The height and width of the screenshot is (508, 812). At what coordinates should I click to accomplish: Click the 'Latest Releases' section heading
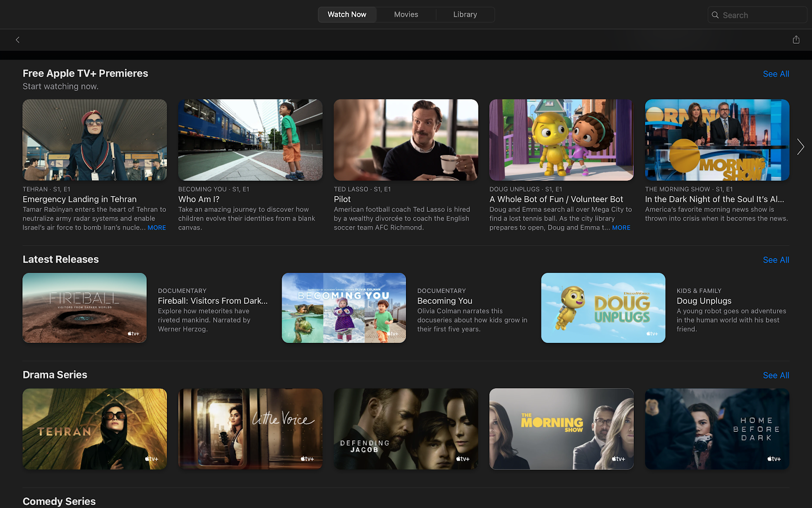[61, 260]
